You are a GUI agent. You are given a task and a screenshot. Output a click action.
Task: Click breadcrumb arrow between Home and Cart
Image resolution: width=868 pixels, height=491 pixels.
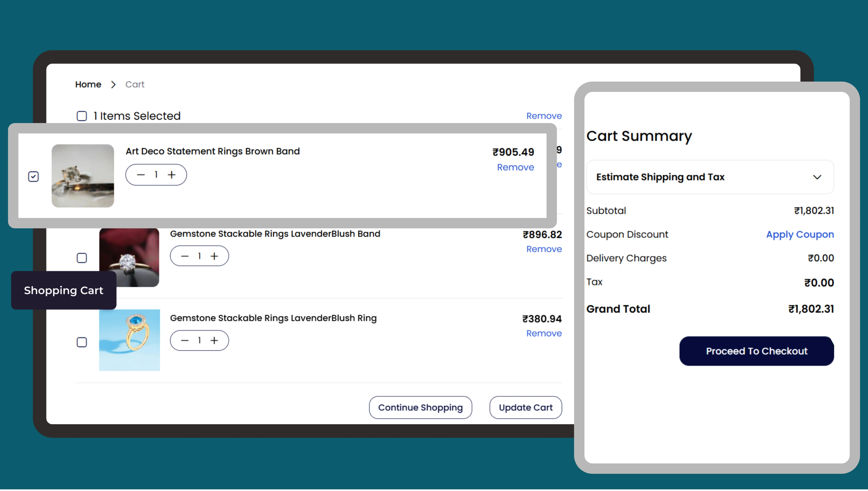pyautogui.click(x=113, y=85)
